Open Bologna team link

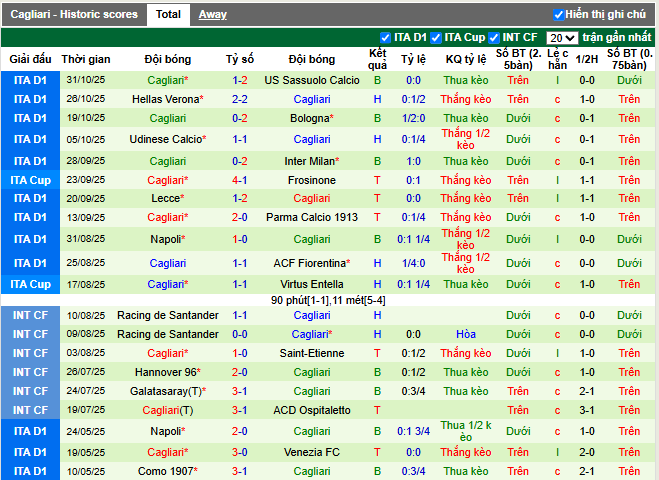point(312,118)
